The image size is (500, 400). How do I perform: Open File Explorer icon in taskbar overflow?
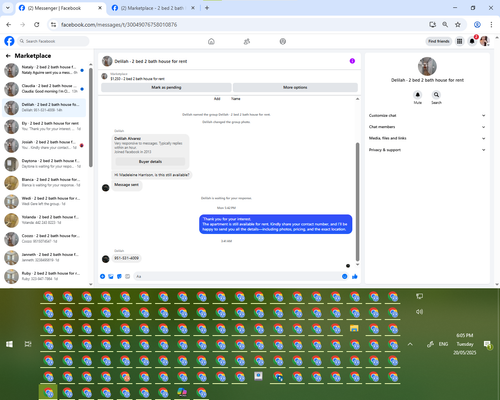point(354,328)
